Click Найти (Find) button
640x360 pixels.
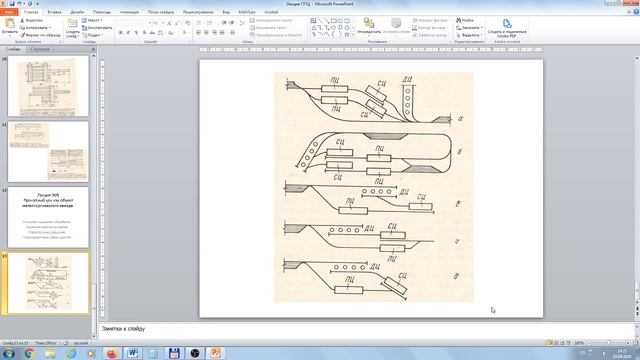pos(465,20)
